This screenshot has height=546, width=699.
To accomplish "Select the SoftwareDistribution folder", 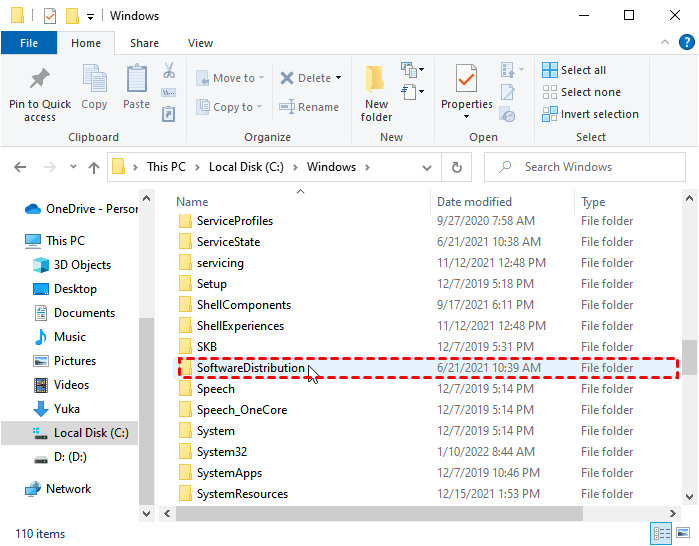I will tap(426, 368).
